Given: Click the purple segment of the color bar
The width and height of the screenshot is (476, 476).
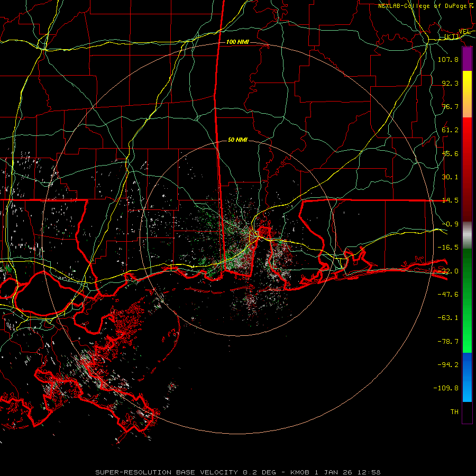Looking at the screenshot, I should pyautogui.click(x=467, y=59).
